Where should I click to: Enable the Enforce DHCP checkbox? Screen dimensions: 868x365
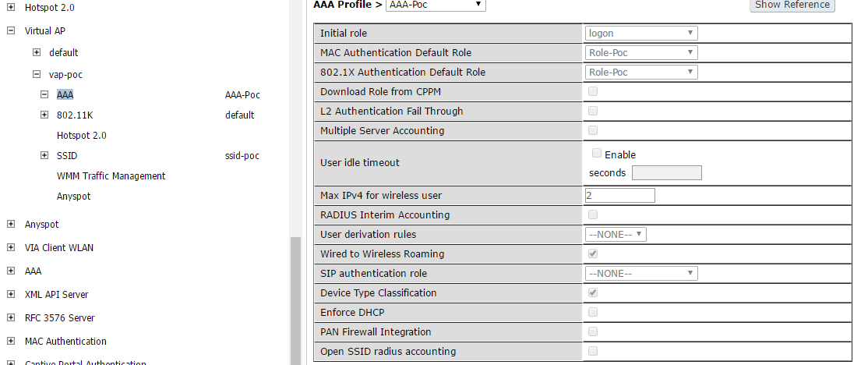593,312
